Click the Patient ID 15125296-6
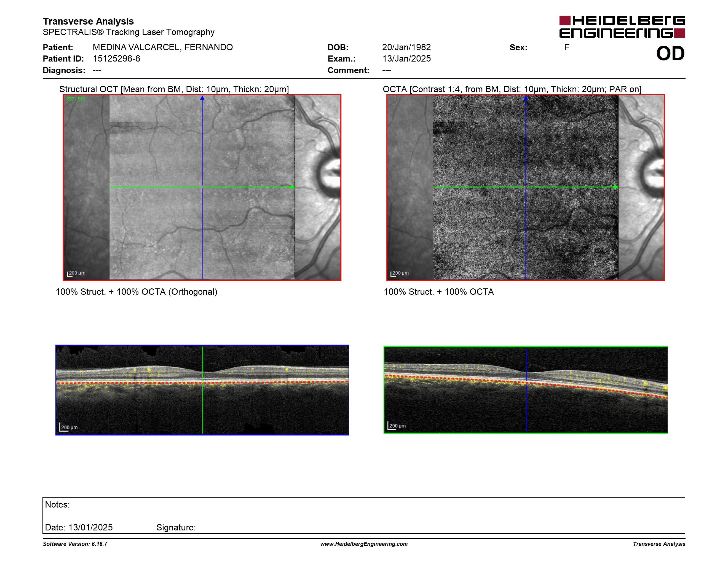This screenshot has height=563, width=728. pyautogui.click(x=116, y=59)
